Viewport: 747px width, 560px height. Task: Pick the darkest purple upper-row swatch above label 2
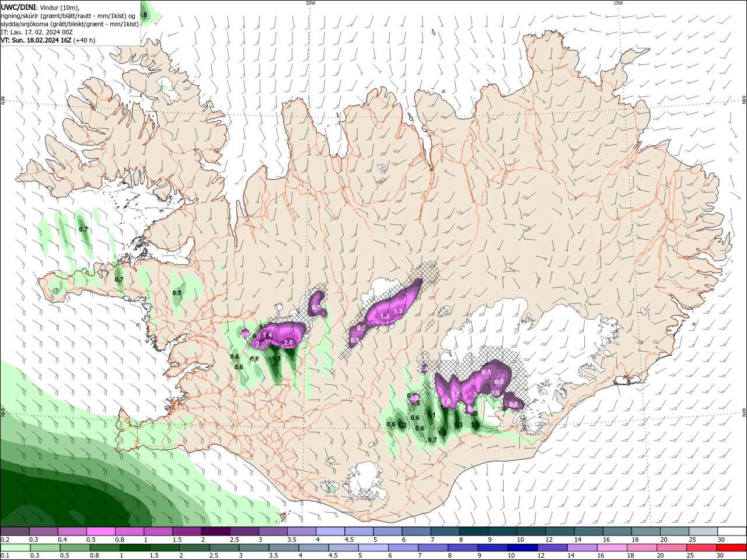[x=215, y=531]
